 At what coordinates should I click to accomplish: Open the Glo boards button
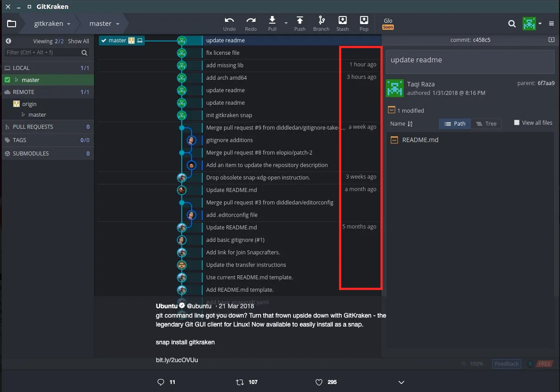[x=388, y=23]
